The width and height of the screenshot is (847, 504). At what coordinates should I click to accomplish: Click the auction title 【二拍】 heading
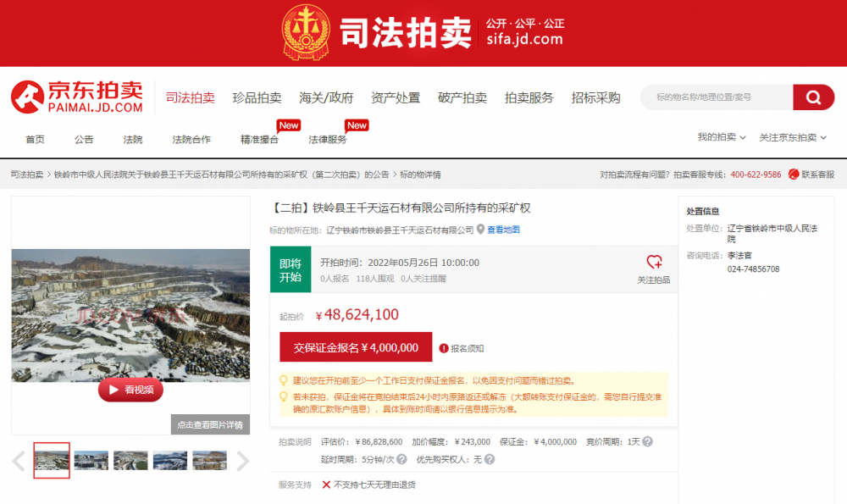[x=400, y=208]
